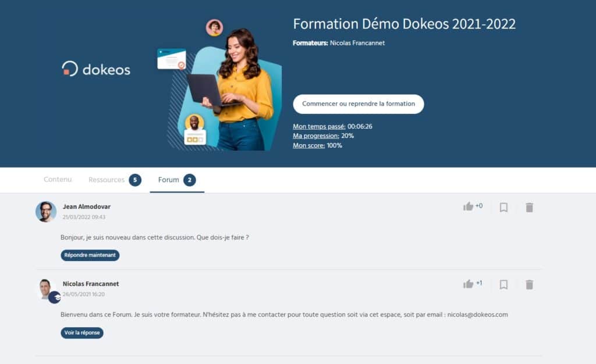Click Commencer ou reprendre la formation
Image resolution: width=596 pixels, height=364 pixels.
[359, 104]
